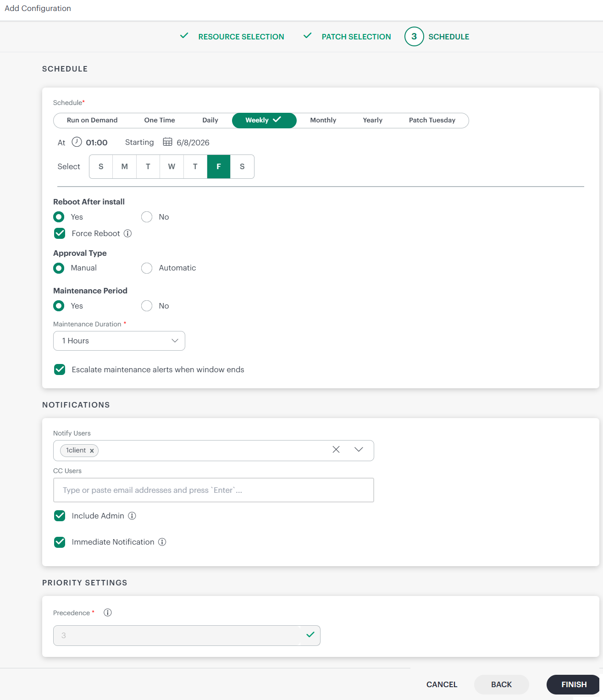Click the Cancel button
Image resolution: width=603 pixels, height=700 pixels.
coord(442,684)
